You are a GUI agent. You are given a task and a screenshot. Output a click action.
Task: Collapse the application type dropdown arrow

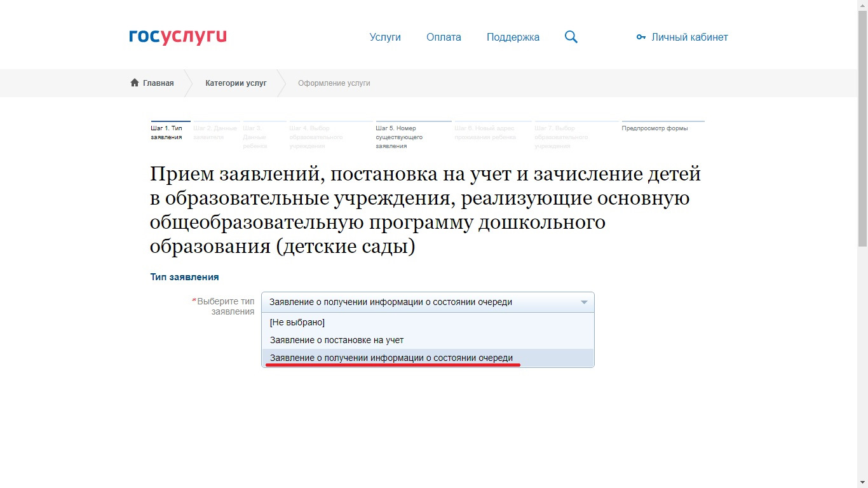click(584, 302)
